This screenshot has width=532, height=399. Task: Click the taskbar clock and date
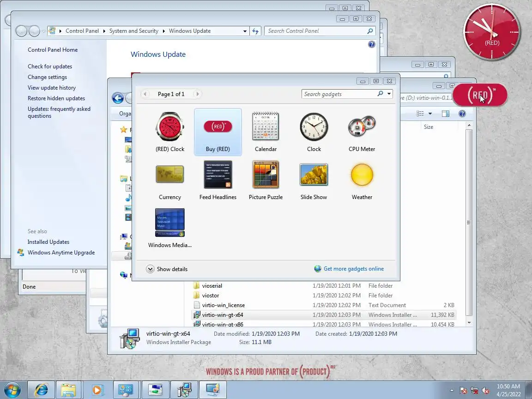(x=508, y=390)
